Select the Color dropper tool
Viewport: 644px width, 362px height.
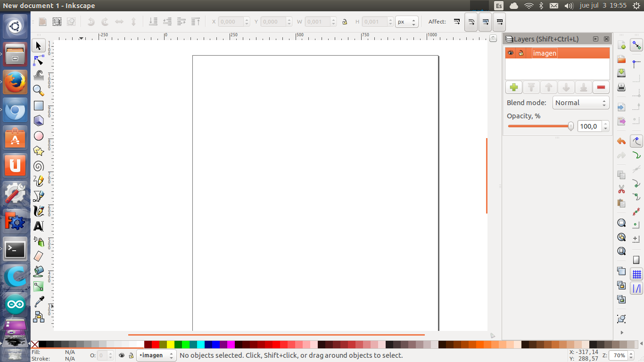(x=39, y=302)
